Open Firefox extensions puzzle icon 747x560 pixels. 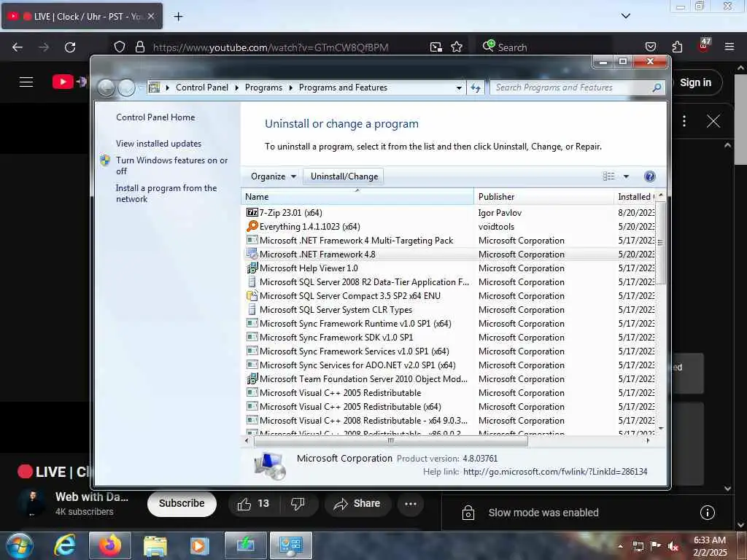(677, 47)
